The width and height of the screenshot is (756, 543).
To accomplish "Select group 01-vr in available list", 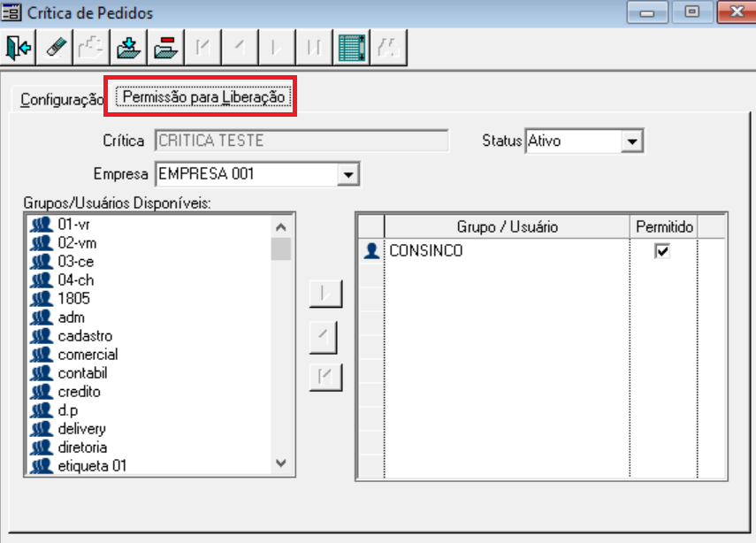I will pos(73,225).
